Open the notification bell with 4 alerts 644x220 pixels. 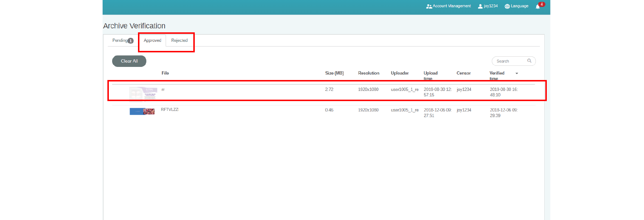[x=538, y=6]
